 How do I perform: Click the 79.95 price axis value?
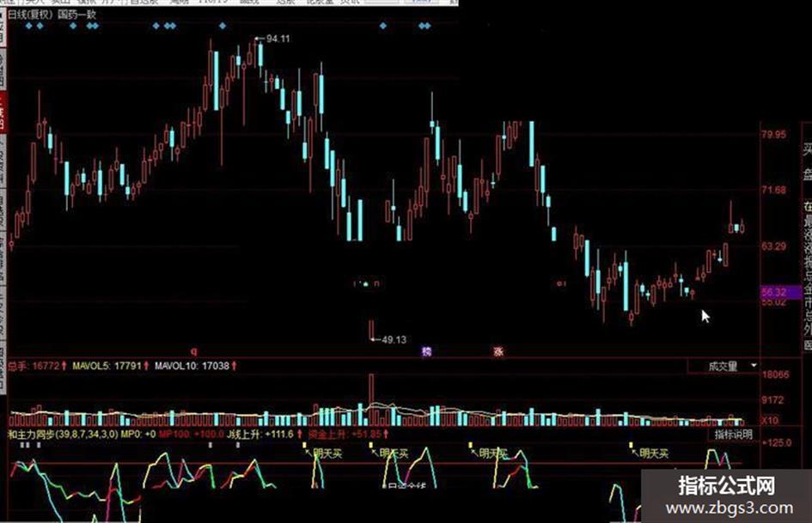(773, 135)
